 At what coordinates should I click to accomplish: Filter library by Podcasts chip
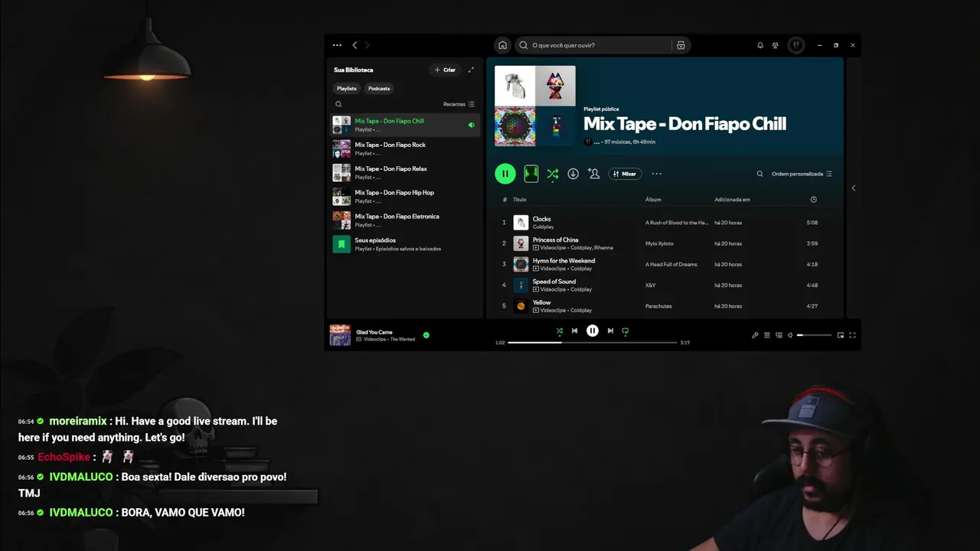click(379, 88)
